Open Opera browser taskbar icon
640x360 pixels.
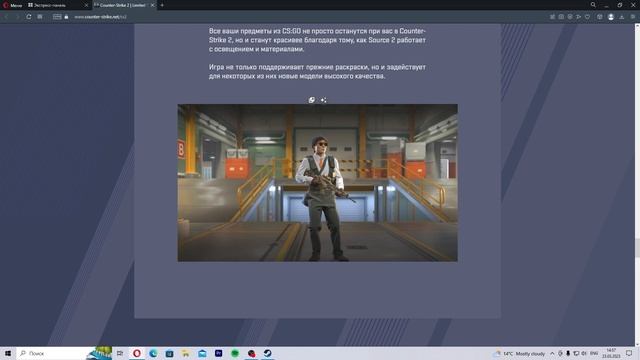click(x=137, y=353)
